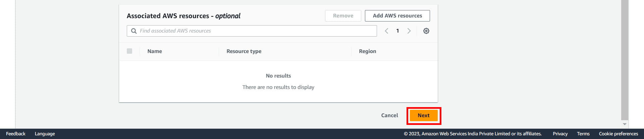Viewport: 644px width, 139px height.
Task: Go to next page of resources
Action: [x=409, y=31]
